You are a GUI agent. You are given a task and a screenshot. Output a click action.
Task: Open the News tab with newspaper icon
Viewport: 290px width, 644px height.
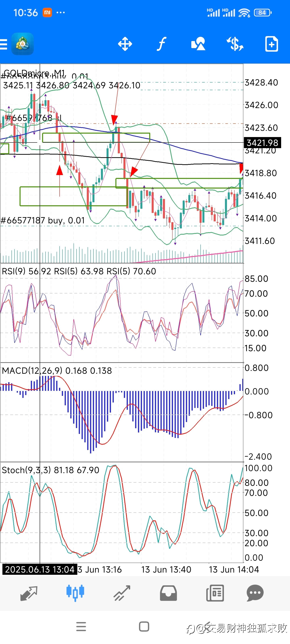click(x=215, y=593)
